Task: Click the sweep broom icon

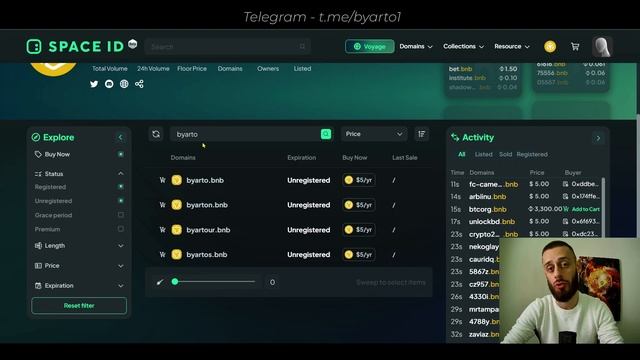Action: [160, 282]
